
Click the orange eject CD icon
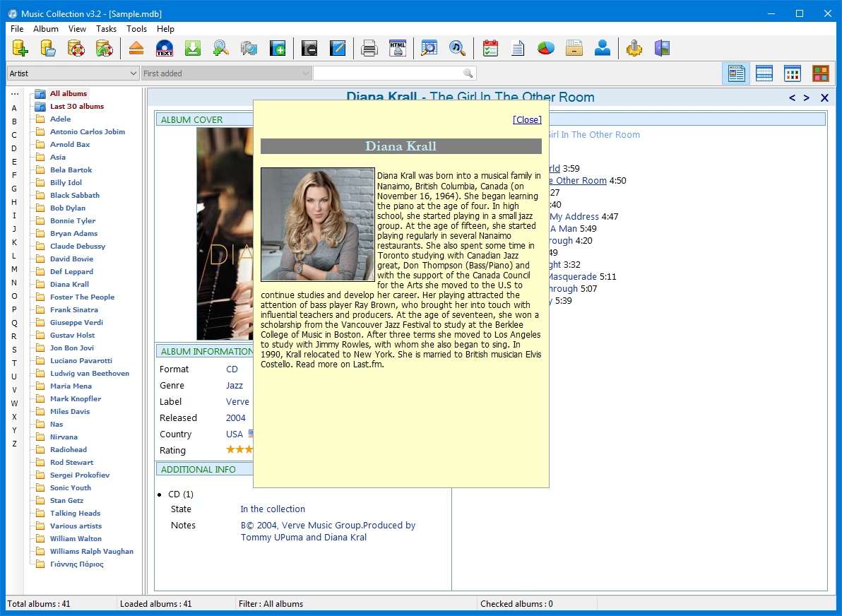136,48
